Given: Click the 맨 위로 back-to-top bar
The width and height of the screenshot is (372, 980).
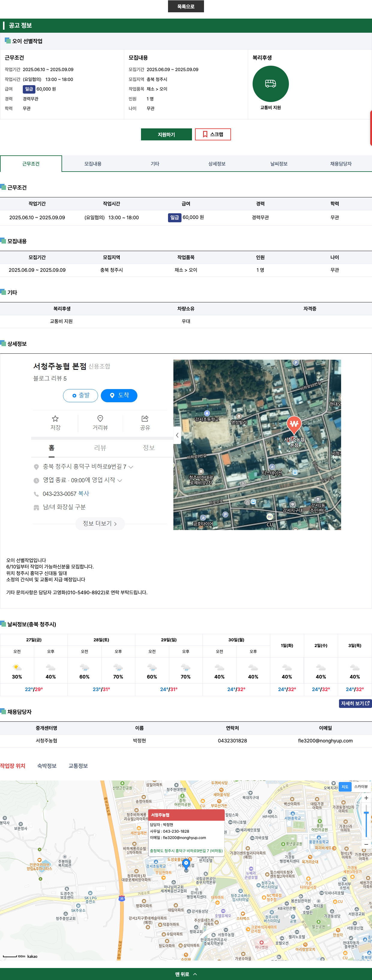Looking at the screenshot, I should click(186, 974).
